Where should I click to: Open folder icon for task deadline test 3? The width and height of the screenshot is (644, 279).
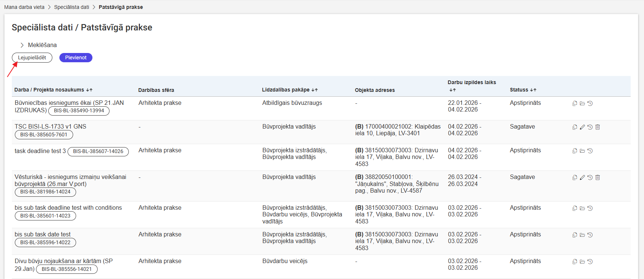tap(582, 151)
